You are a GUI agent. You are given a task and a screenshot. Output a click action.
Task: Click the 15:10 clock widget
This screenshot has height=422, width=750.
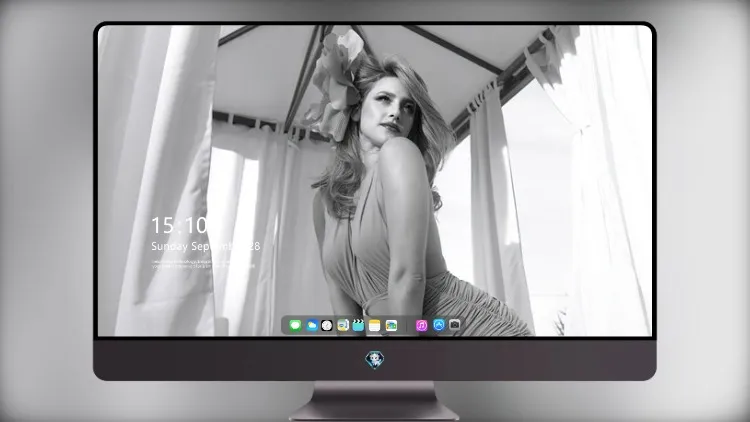180,225
